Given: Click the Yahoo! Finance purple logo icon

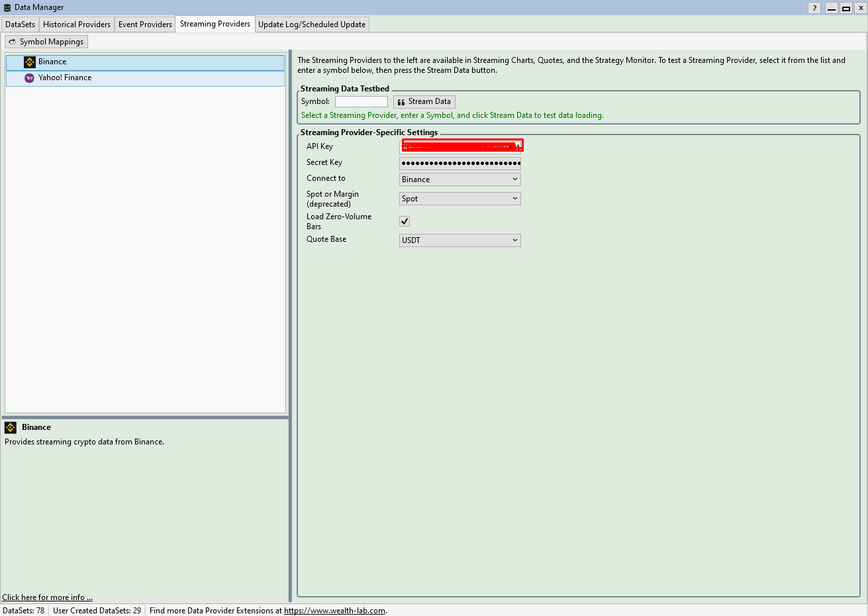Looking at the screenshot, I should (x=29, y=78).
